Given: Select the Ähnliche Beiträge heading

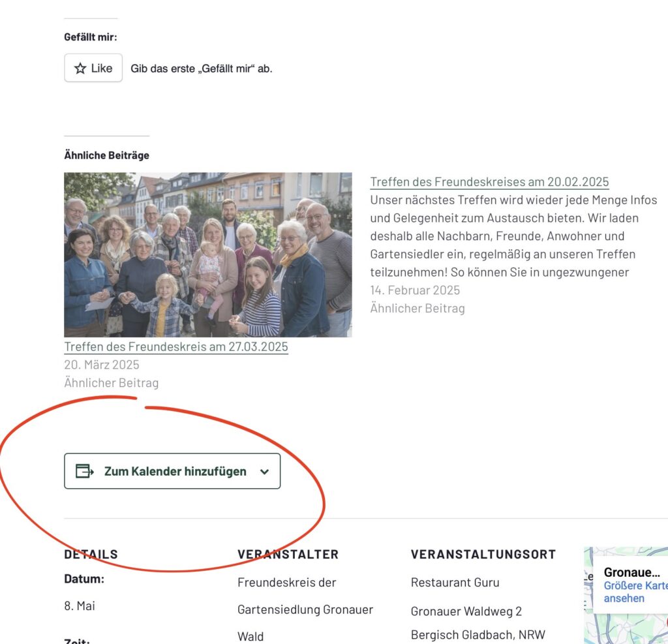Looking at the screenshot, I should [106, 155].
